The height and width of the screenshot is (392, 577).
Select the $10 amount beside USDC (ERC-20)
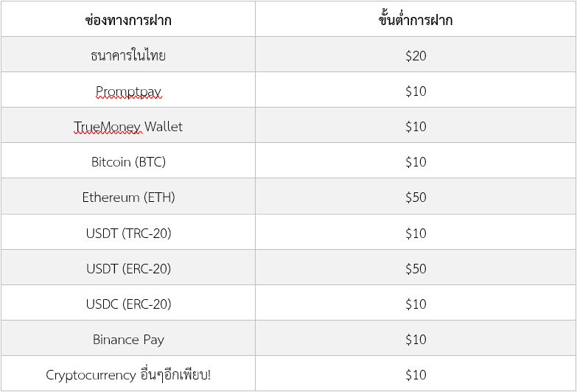pos(416,304)
